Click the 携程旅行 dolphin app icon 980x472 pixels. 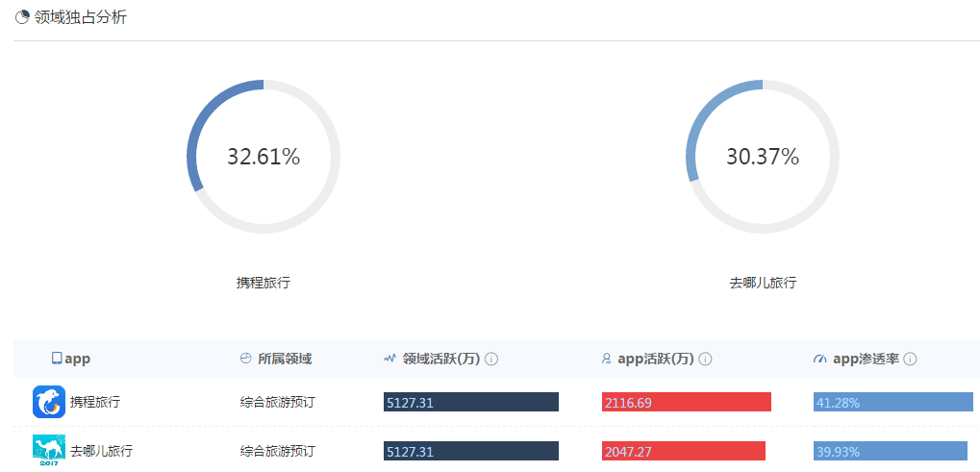[49, 402]
